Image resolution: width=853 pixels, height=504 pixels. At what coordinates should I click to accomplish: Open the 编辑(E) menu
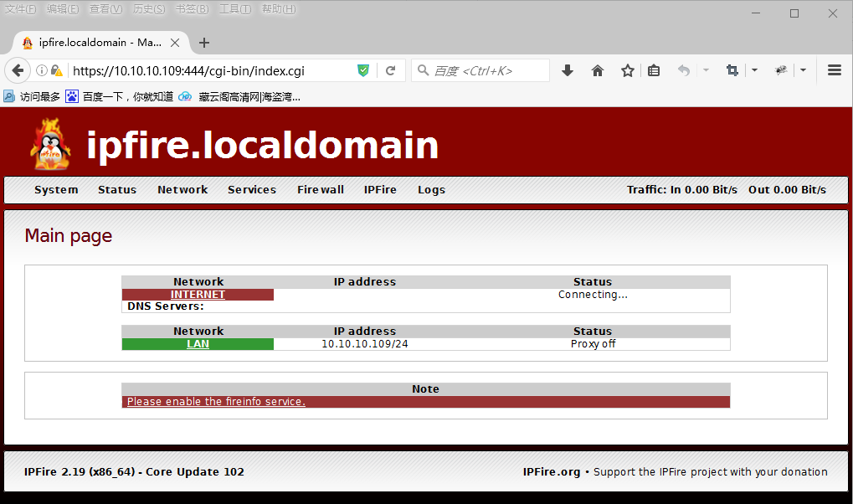pos(63,9)
